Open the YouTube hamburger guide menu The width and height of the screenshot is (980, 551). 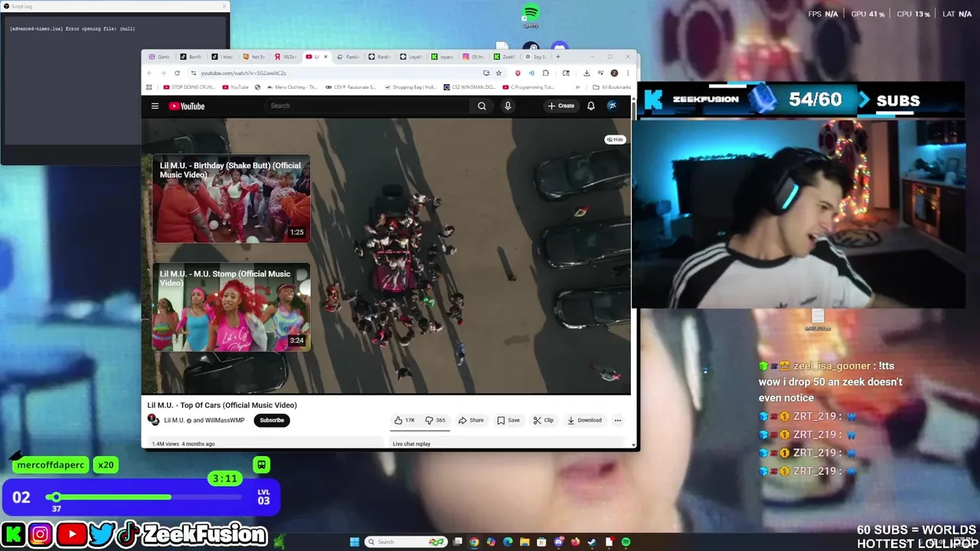[155, 106]
